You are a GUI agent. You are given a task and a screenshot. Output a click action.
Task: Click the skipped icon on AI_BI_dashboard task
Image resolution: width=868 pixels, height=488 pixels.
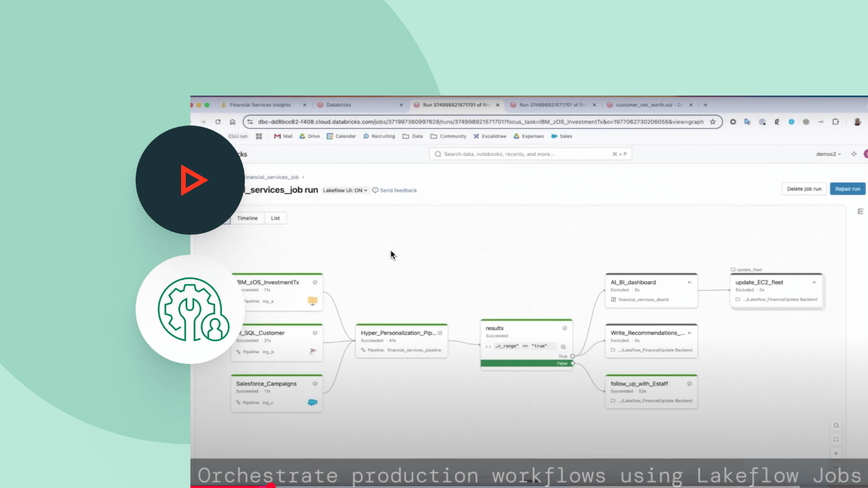(x=689, y=282)
